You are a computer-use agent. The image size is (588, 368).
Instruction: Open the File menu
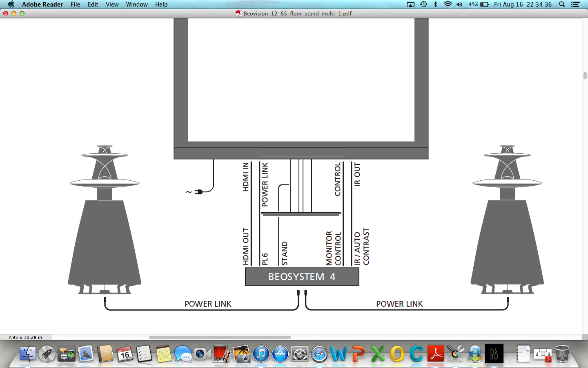coord(75,4)
